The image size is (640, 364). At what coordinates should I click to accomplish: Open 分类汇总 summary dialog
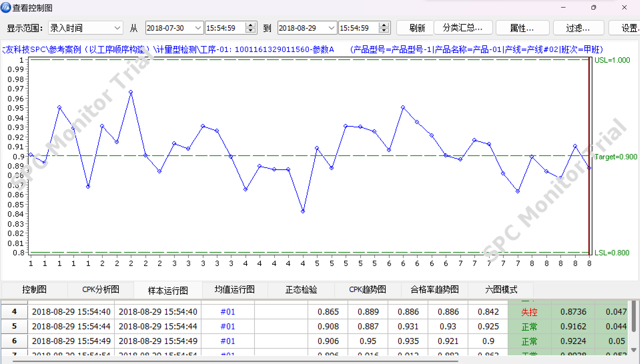463,28
